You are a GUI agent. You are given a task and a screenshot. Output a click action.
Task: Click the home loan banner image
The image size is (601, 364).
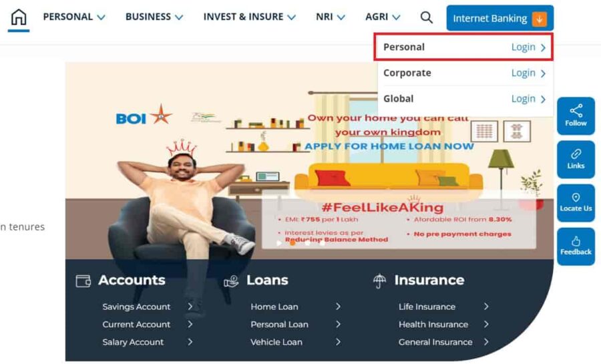tap(309, 161)
